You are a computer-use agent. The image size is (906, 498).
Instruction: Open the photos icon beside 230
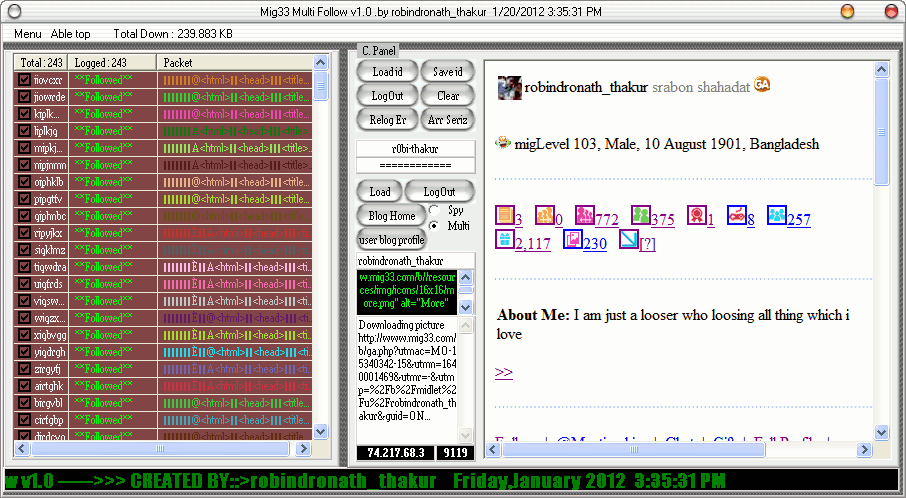point(573,239)
